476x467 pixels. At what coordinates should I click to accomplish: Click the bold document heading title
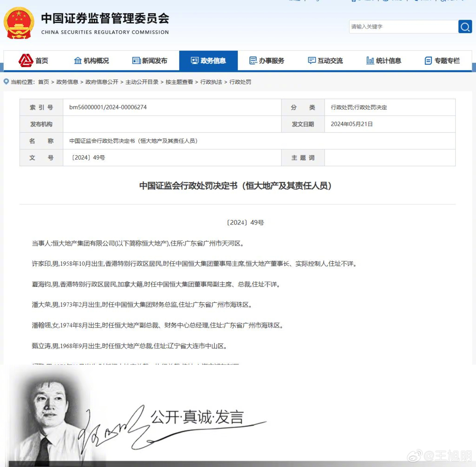[236, 186]
